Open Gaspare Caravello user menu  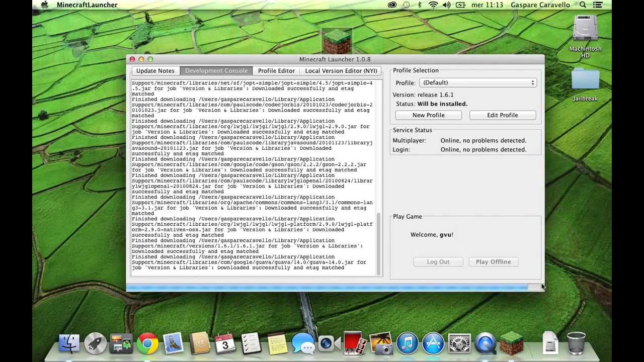[x=540, y=5]
